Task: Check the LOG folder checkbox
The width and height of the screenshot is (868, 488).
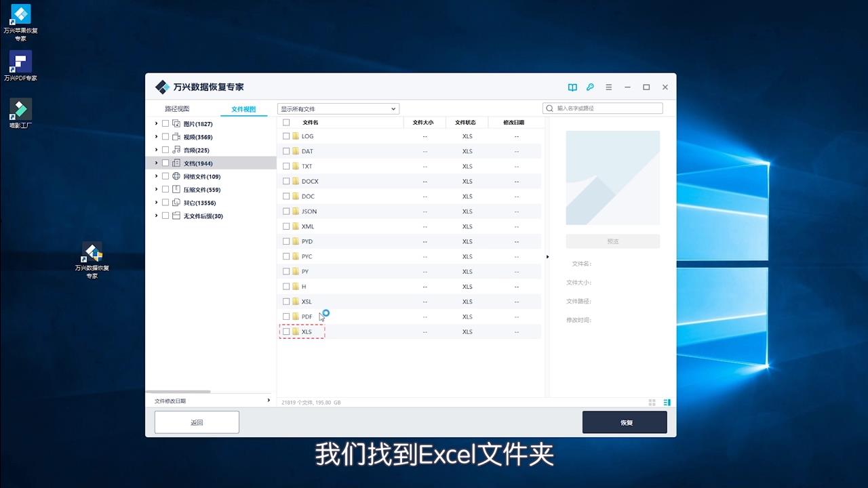Action: pos(286,136)
